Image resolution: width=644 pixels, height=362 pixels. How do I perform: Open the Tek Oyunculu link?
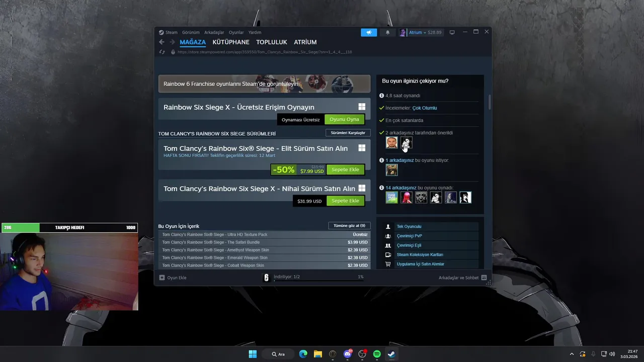point(409,227)
